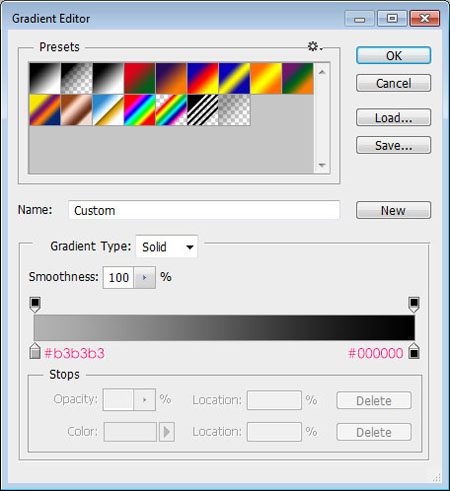Choose the yellow, violet, orange, blue preset
Screen dimensions: 450x491
point(45,110)
